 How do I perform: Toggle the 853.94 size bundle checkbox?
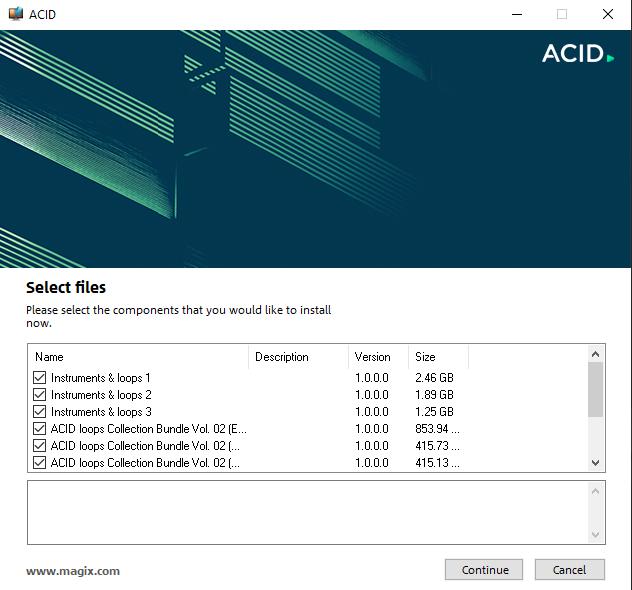(40, 428)
